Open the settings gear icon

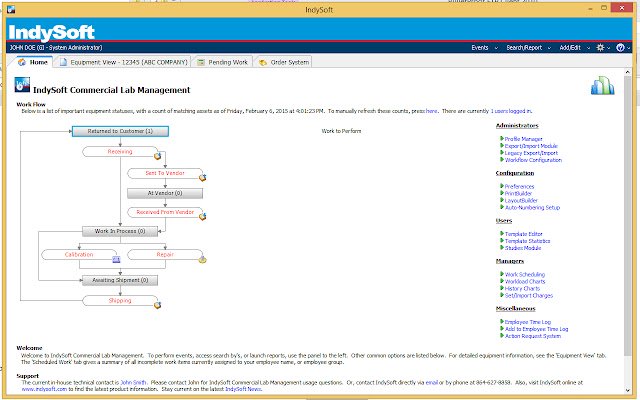(x=600, y=47)
